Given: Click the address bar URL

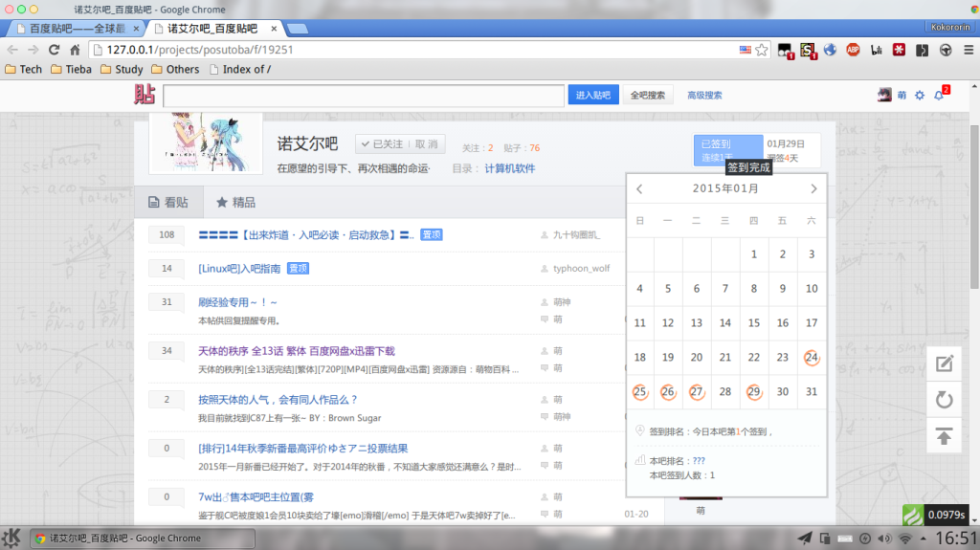Looking at the screenshot, I should click(200, 50).
